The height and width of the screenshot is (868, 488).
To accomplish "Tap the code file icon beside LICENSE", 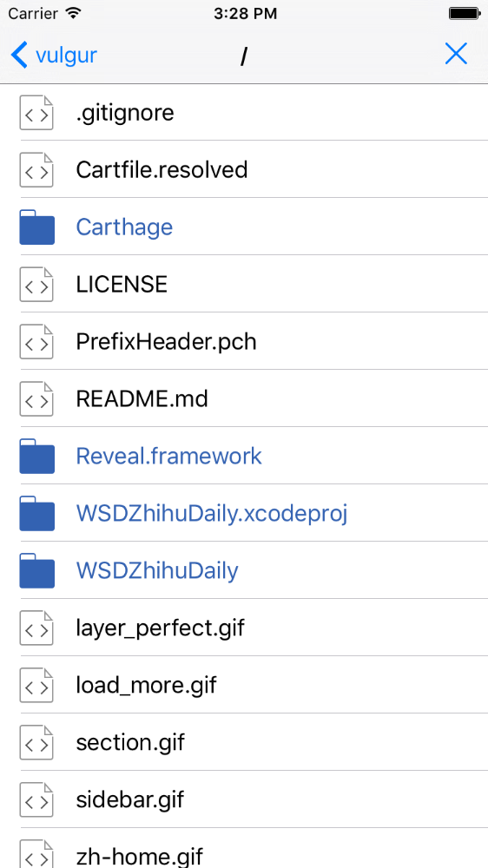I will [36, 285].
